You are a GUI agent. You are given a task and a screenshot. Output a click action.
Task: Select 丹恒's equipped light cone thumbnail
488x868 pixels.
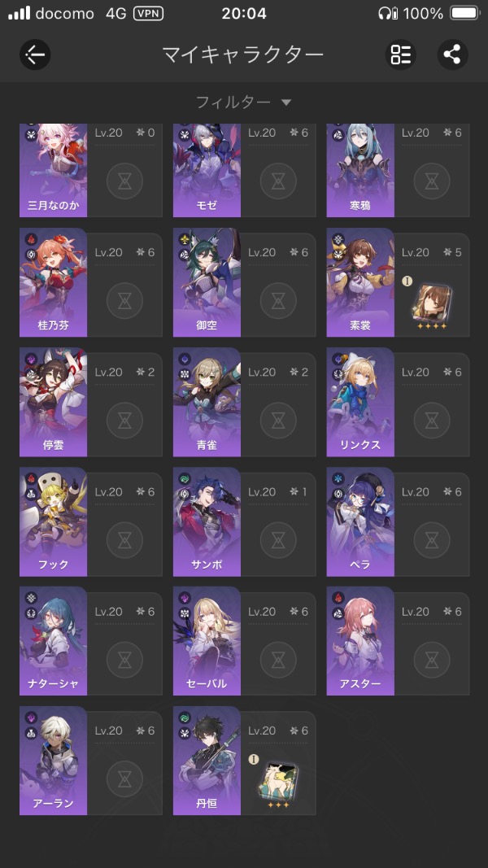pyautogui.click(x=278, y=780)
